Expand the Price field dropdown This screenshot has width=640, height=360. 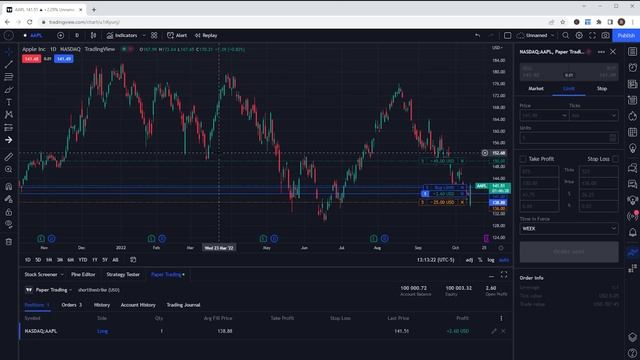click(x=564, y=116)
